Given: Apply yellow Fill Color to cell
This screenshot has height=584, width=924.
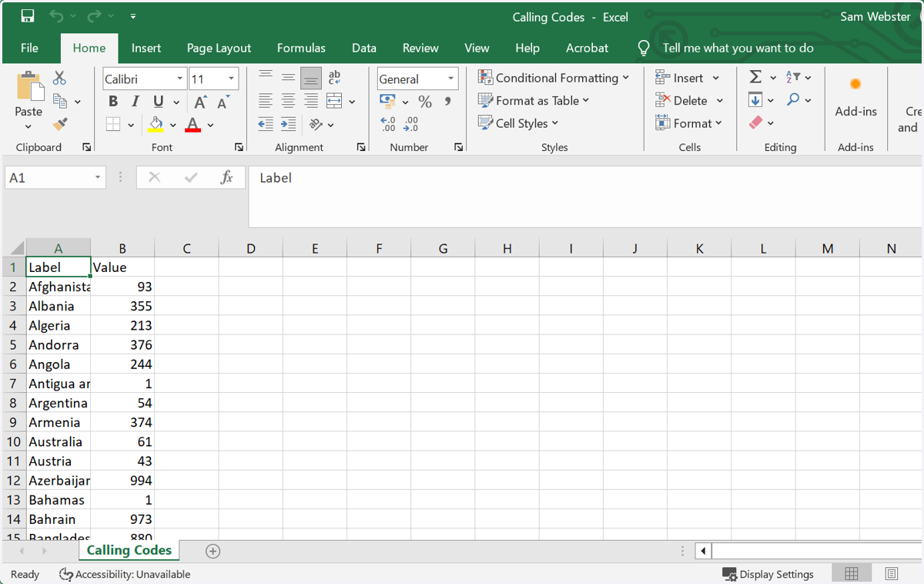Looking at the screenshot, I should tap(156, 124).
